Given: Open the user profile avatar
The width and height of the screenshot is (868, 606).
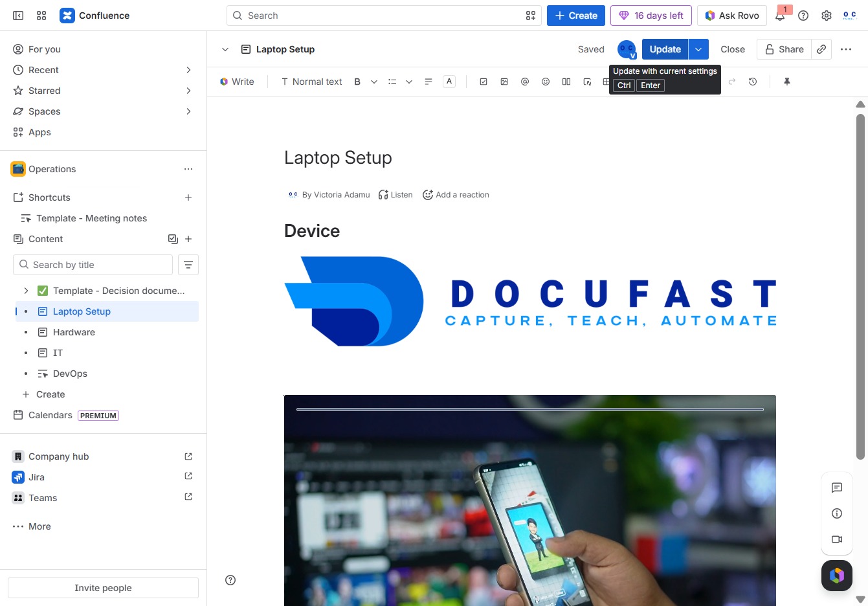Looking at the screenshot, I should coord(850,16).
